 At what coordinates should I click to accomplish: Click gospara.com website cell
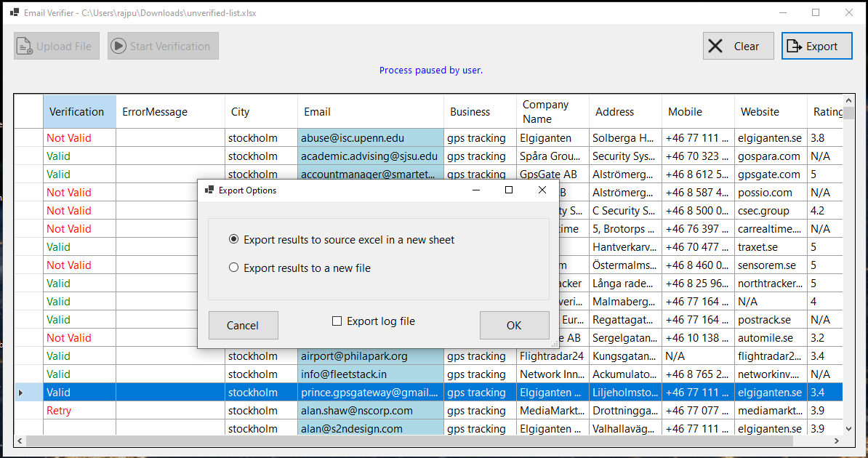[771, 156]
